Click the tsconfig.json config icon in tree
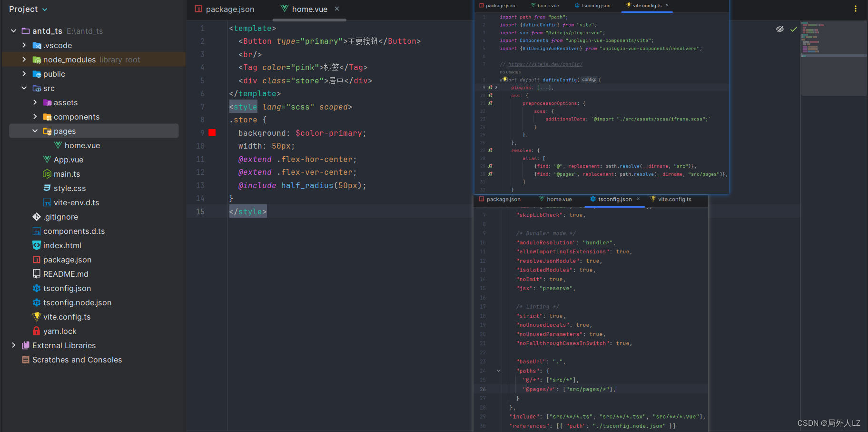The height and width of the screenshot is (432, 868). tap(37, 288)
